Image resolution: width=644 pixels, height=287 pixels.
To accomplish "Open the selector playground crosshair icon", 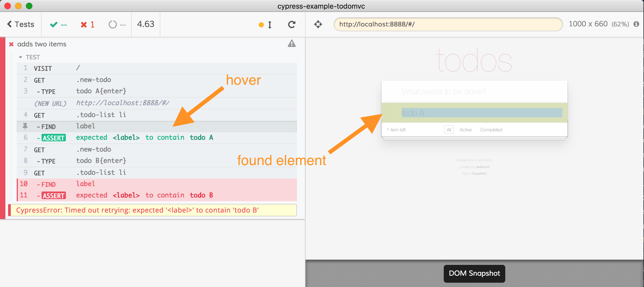I will pos(318,24).
